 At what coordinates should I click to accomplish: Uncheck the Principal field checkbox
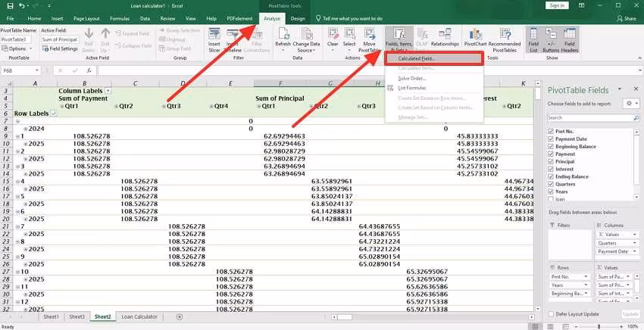(550, 161)
